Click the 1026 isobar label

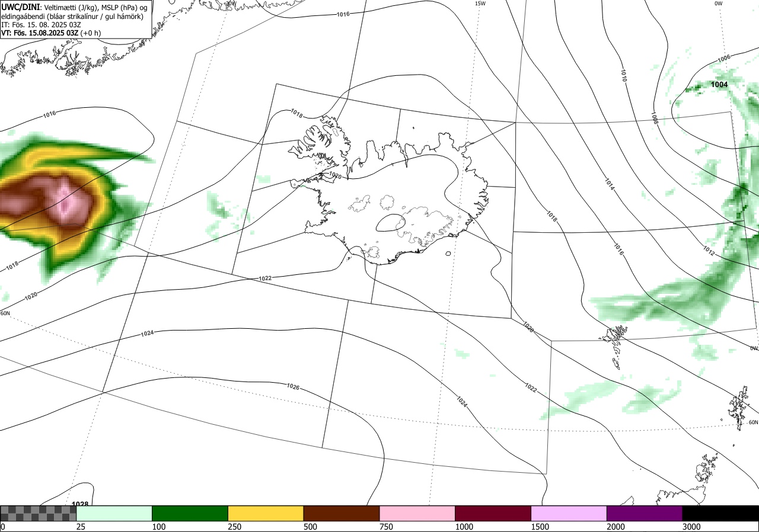click(293, 387)
